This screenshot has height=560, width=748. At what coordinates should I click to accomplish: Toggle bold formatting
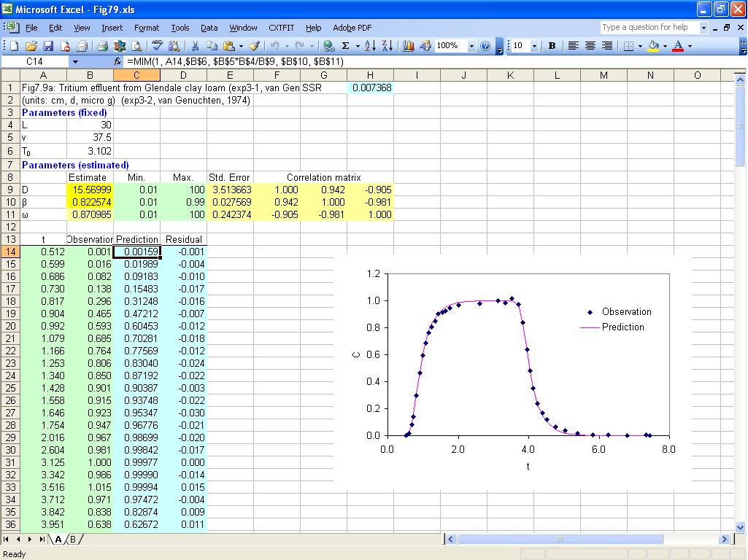[x=552, y=46]
